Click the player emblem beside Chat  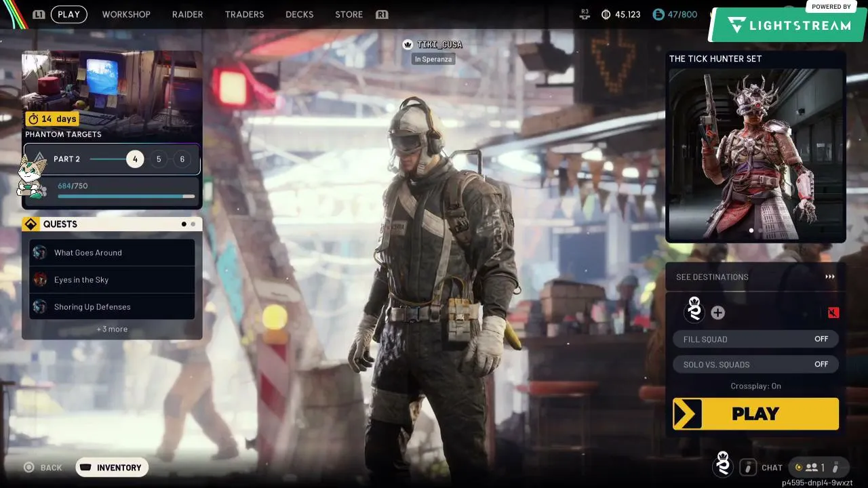tap(723, 465)
